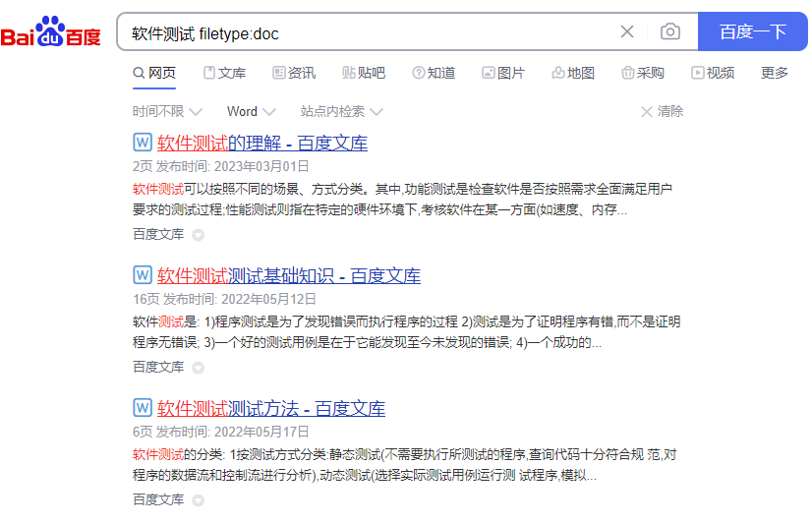812x524 pixels.
Task: Open camera image search icon
Action: pyautogui.click(x=670, y=31)
